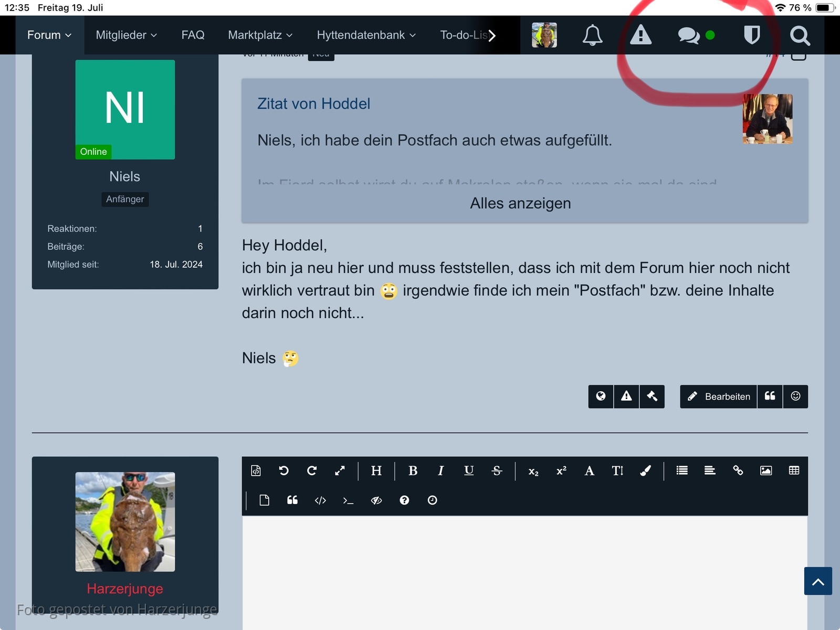The image size is (840, 630).
Task: Expand the Mitglieder dropdown menu
Action: (x=126, y=35)
